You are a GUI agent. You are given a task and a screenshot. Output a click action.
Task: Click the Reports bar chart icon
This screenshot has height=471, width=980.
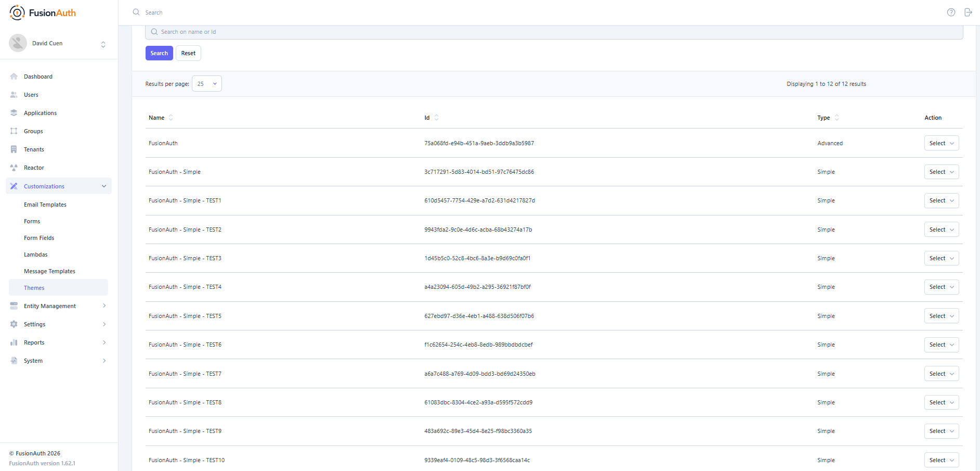[x=14, y=342]
